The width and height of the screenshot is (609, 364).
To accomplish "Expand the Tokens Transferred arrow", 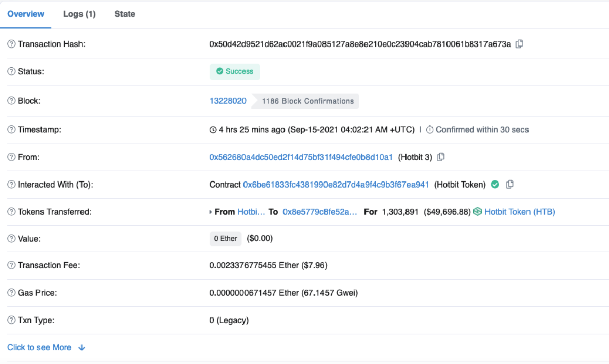I will point(211,212).
